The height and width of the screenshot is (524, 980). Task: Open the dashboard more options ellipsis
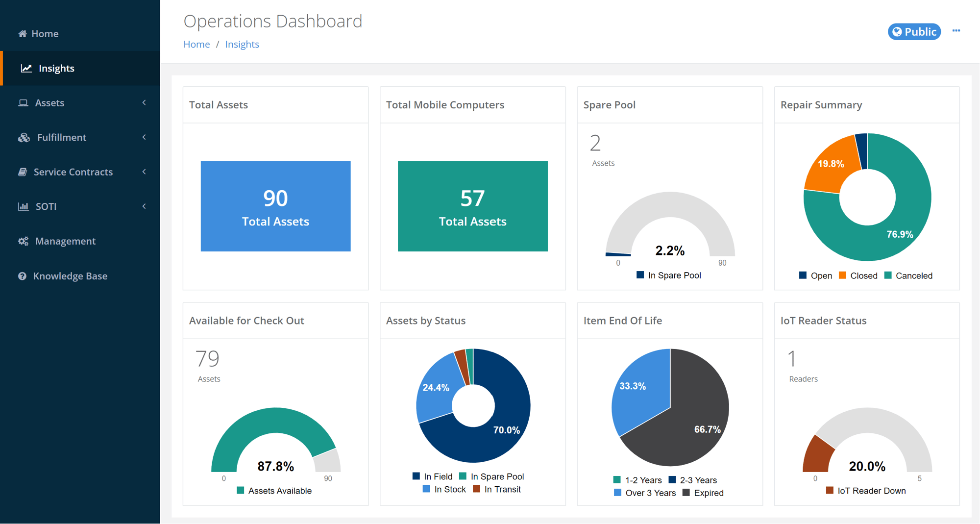[956, 30]
